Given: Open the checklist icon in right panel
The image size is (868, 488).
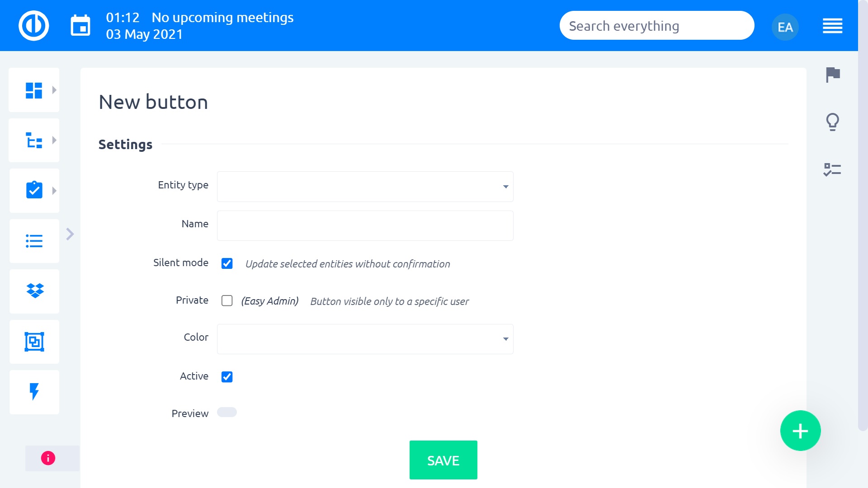Looking at the screenshot, I should [832, 170].
